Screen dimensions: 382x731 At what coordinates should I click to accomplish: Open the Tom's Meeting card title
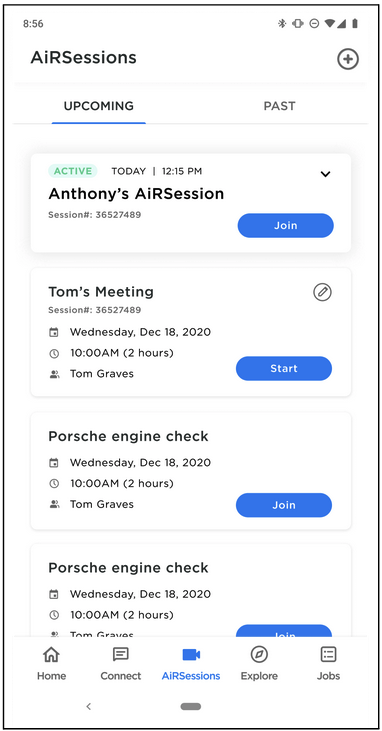[101, 292]
